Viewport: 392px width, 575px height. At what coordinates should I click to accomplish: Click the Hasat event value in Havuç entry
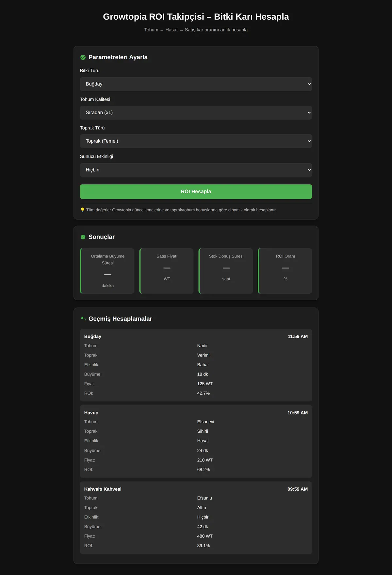click(x=203, y=441)
